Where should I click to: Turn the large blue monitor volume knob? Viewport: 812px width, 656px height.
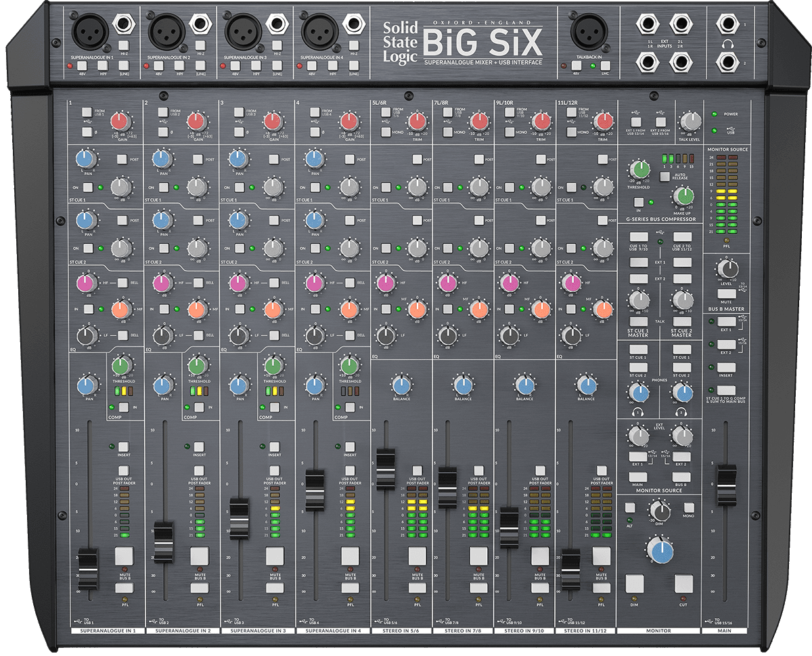click(660, 551)
